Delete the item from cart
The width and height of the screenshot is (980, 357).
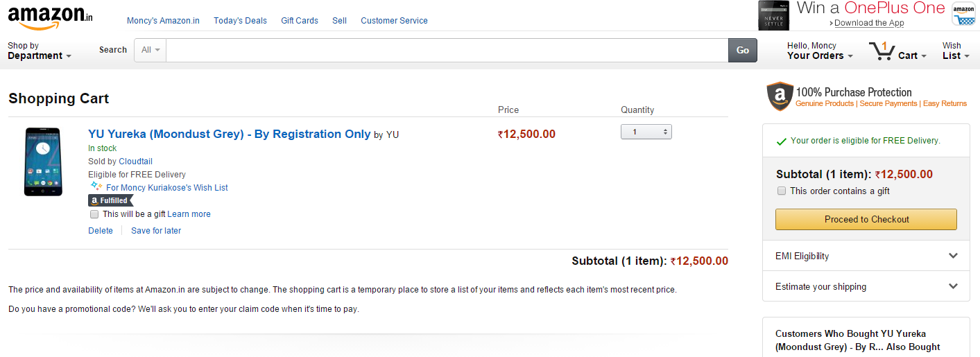(x=101, y=231)
